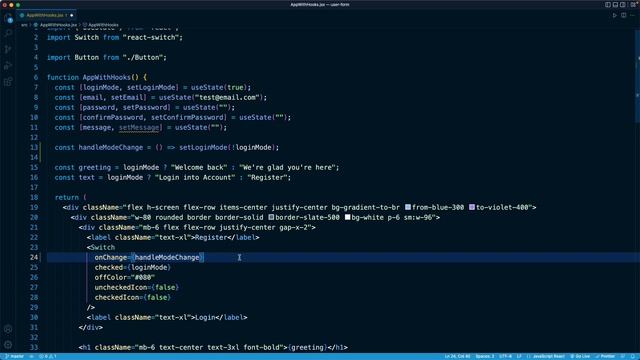Click the UTF-8 encoding indicator
The width and height of the screenshot is (640, 360).
click(x=505, y=356)
